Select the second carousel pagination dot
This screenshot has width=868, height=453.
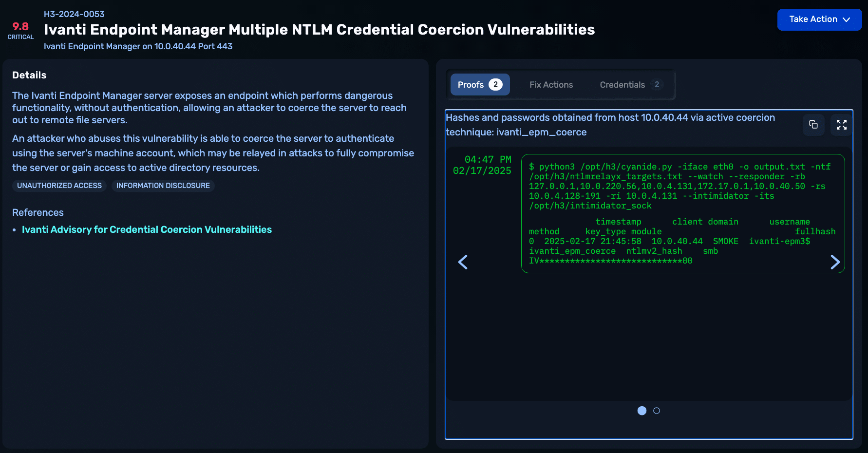point(656,411)
